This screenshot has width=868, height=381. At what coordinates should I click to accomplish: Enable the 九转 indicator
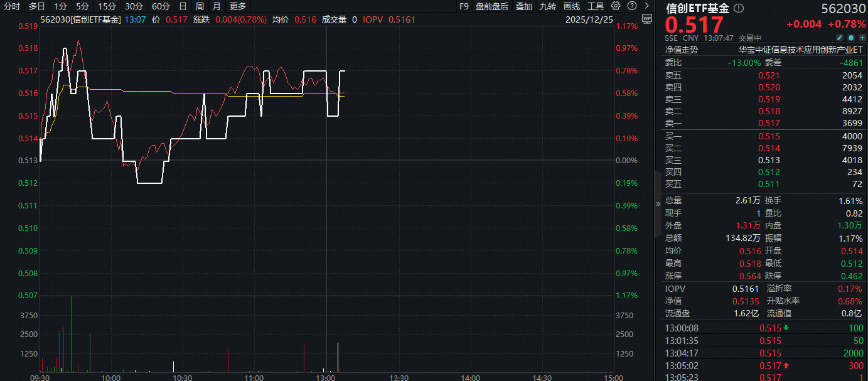tap(547, 6)
